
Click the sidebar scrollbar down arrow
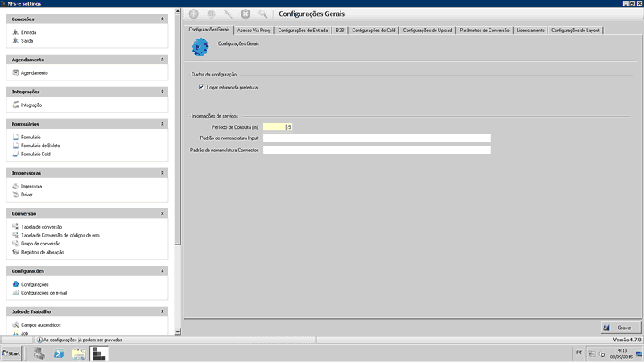click(x=177, y=332)
